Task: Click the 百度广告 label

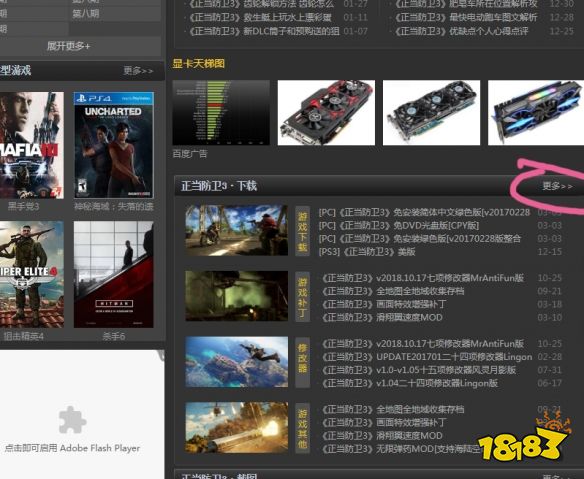Action: click(190, 153)
